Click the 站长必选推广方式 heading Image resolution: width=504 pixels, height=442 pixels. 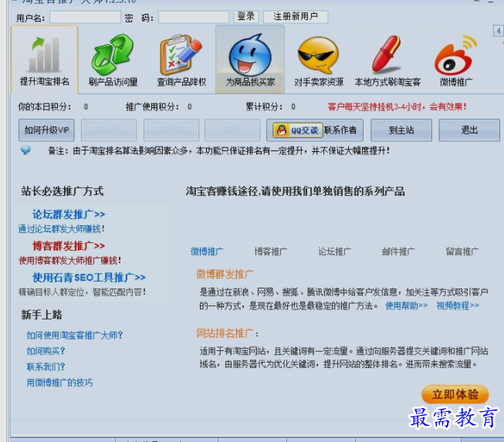coord(62,191)
